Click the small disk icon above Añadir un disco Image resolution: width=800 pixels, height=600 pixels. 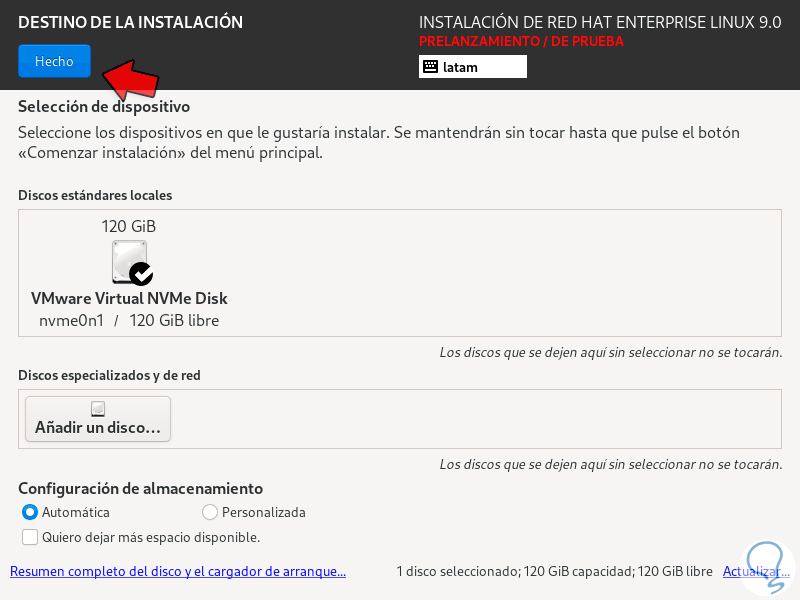(98, 408)
